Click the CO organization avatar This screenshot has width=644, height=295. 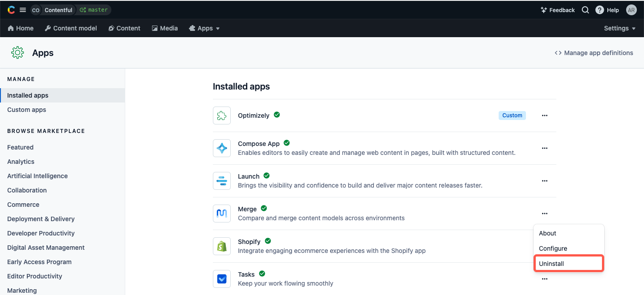point(36,10)
